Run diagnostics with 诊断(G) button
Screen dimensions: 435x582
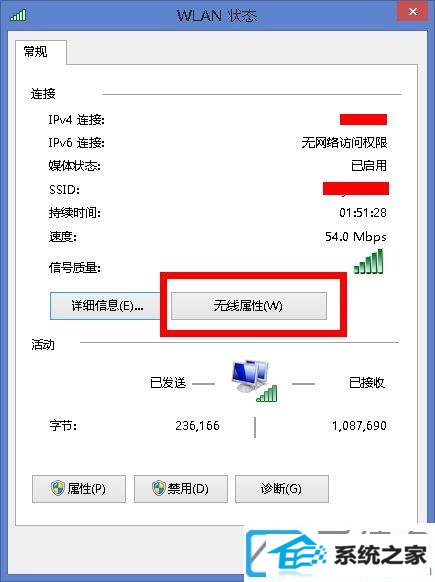[282, 489]
